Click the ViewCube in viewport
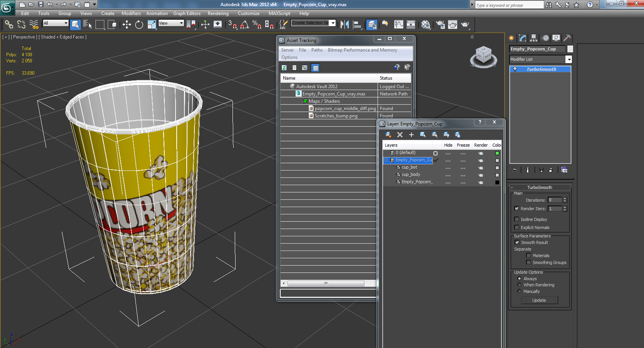The width and height of the screenshot is (644, 348). tap(483, 56)
